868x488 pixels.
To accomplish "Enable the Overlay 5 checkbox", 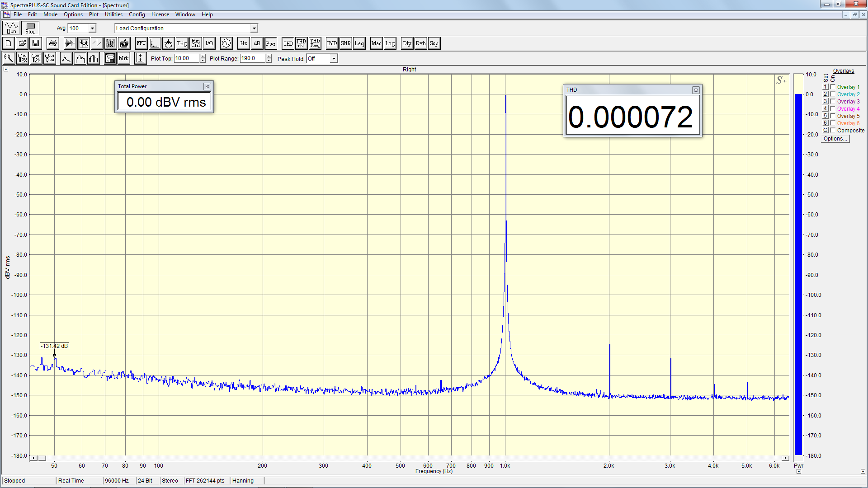I will tap(833, 116).
